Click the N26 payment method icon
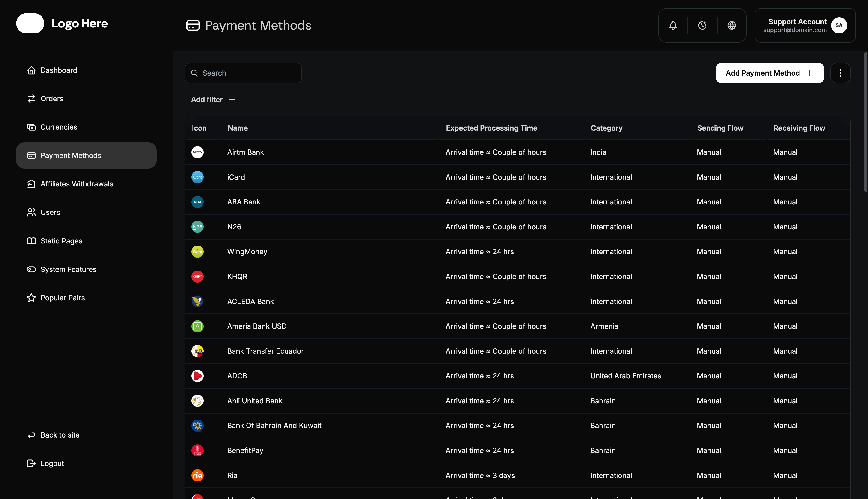 point(198,227)
